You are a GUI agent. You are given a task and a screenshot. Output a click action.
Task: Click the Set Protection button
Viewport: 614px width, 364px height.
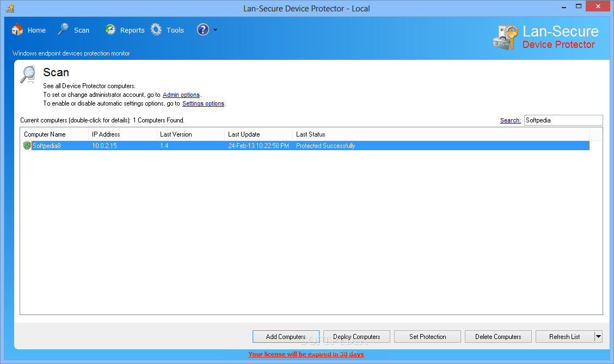pyautogui.click(x=428, y=337)
